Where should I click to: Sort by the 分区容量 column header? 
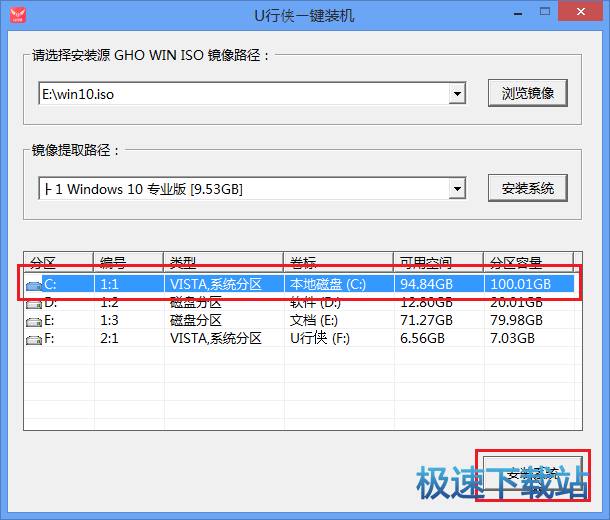point(528,263)
